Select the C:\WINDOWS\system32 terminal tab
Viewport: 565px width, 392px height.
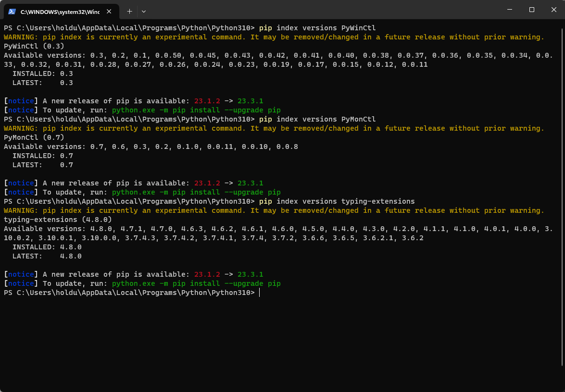61,12
